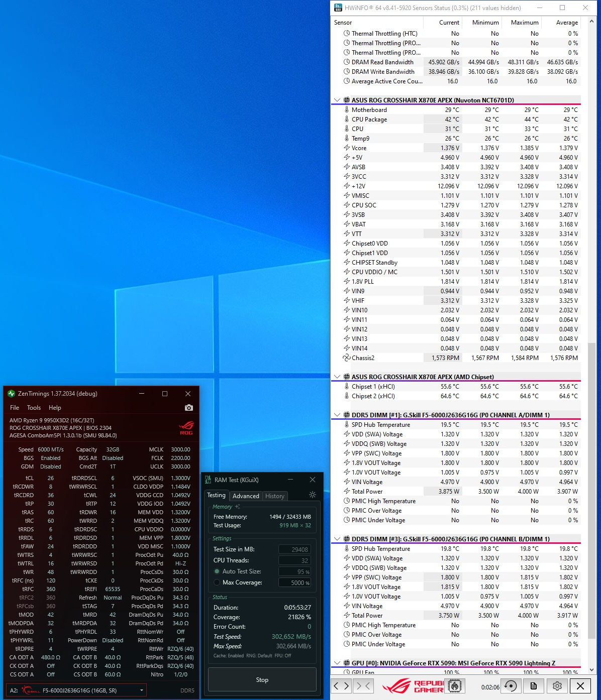
Task: Click the CPU VDDIO / MC voltage row
Action: tap(456, 272)
